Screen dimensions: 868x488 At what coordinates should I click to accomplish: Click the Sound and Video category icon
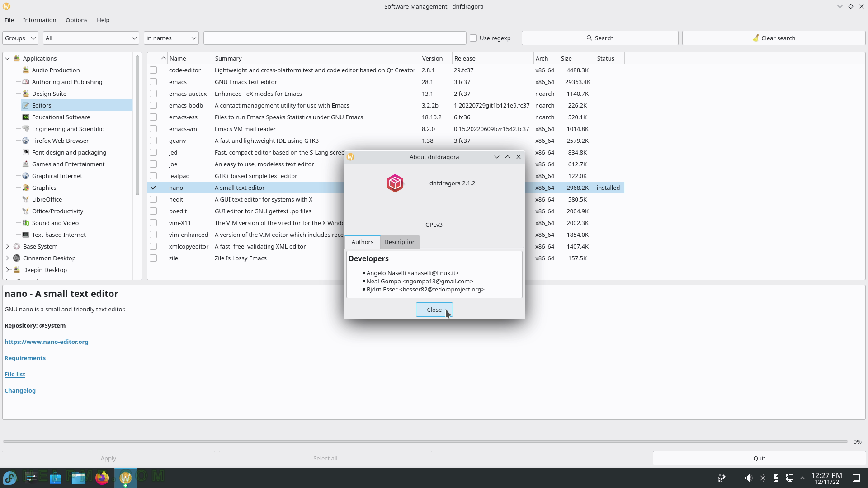[26, 223]
